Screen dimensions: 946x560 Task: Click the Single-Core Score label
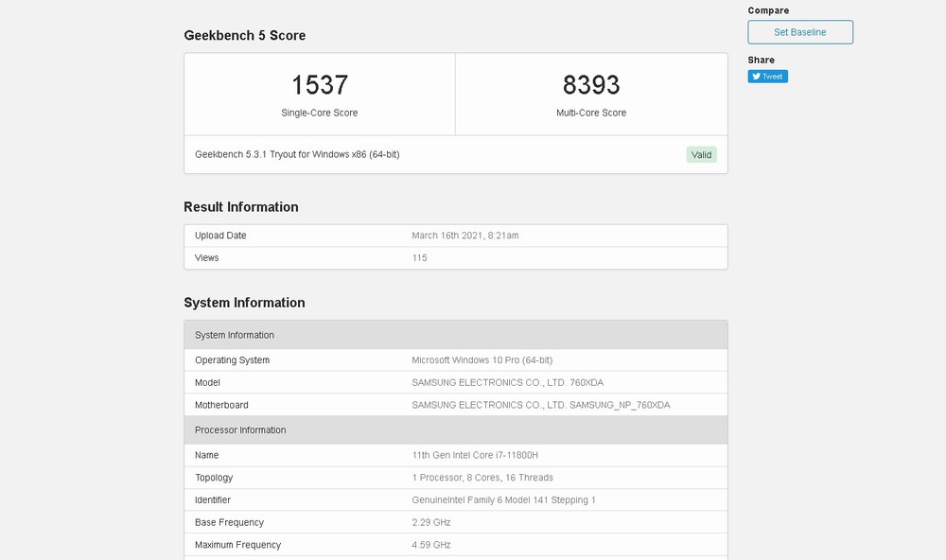coord(319,113)
